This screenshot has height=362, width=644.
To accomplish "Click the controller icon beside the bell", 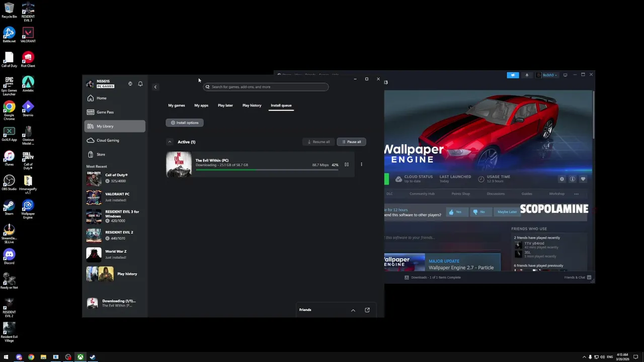I will (130, 83).
